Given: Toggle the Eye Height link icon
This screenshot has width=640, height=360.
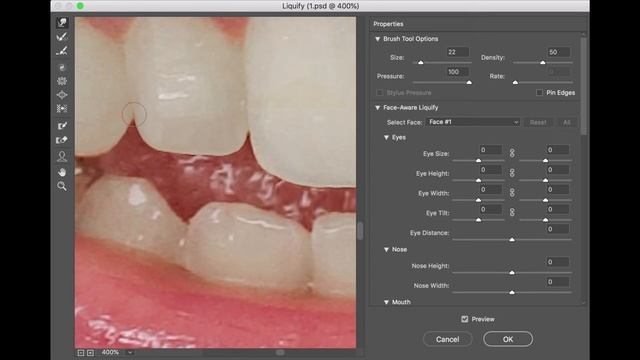Looking at the screenshot, I should (x=512, y=173).
